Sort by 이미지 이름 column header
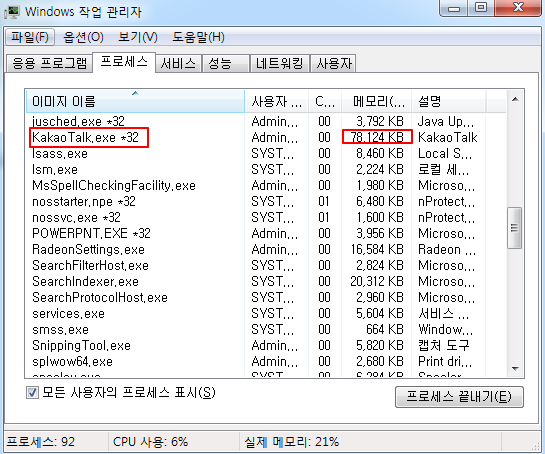The width and height of the screenshot is (545, 454). [x=136, y=101]
